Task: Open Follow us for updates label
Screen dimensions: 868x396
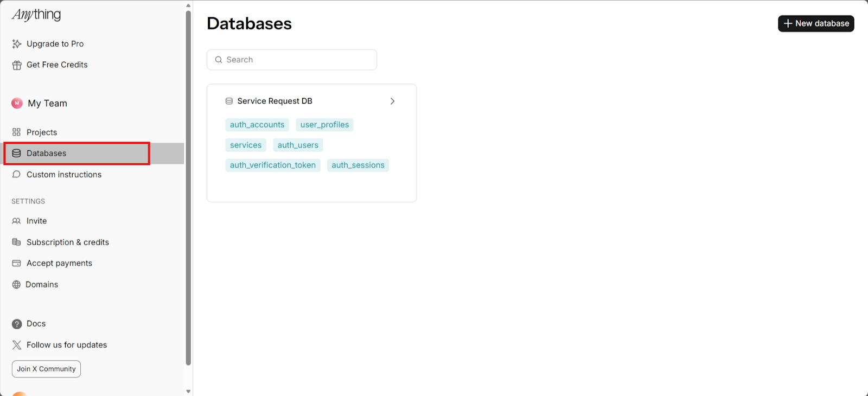Action: click(x=67, y=345)
